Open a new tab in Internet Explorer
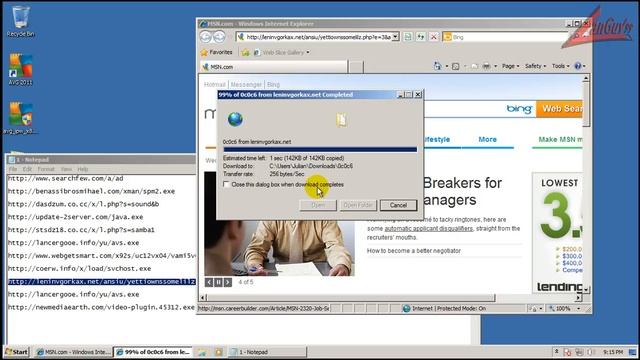 click(x=356, y=67)
